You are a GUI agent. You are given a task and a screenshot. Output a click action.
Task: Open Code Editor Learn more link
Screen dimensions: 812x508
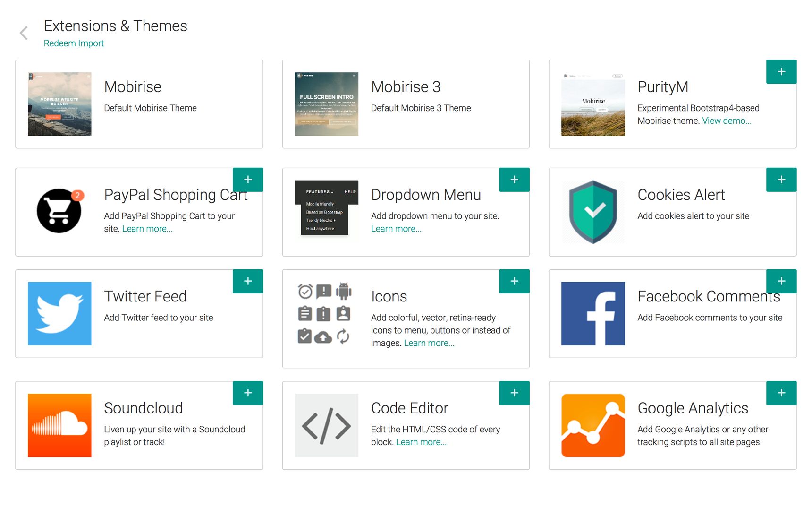[x=421, y=442]
